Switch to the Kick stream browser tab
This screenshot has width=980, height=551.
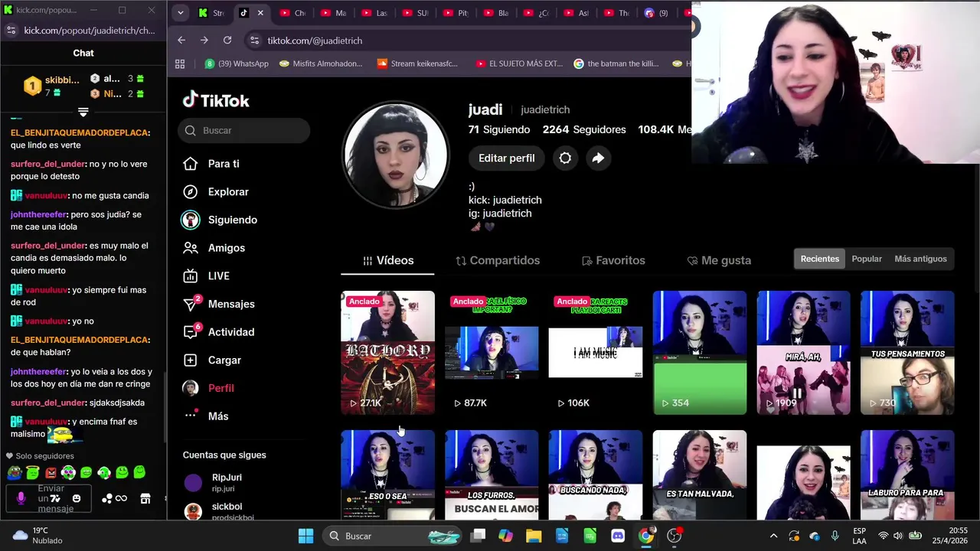[x=211, y=13]
